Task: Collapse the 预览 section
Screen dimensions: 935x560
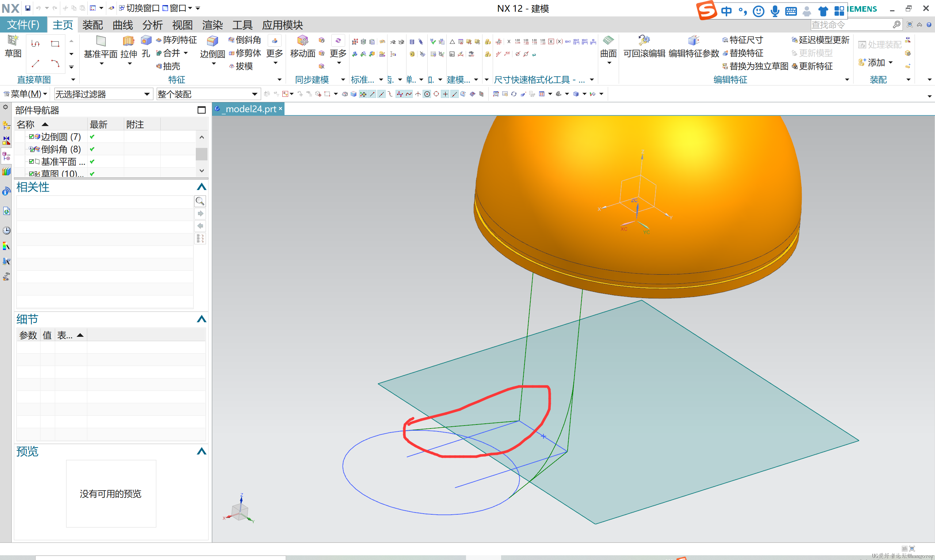Action: pos(201,451)
